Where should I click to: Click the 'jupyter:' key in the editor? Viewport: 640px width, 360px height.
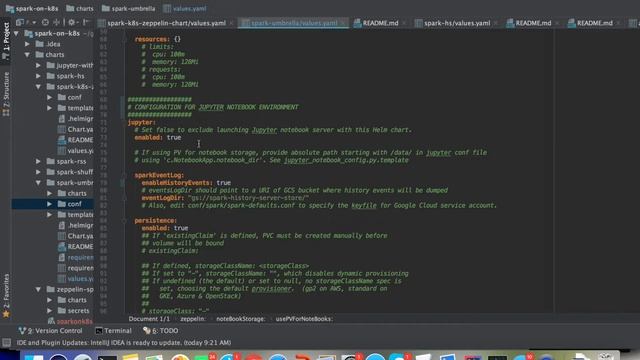(x=141, y=122)
